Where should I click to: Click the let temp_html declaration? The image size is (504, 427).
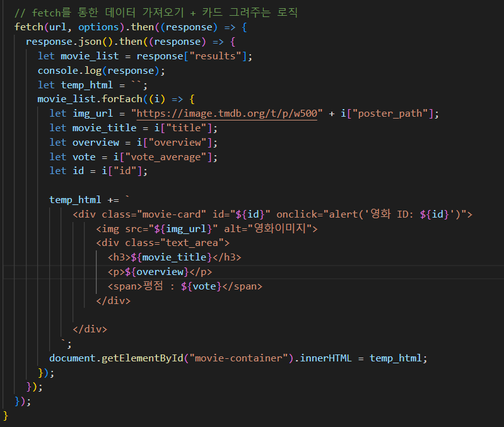[93, 85]
